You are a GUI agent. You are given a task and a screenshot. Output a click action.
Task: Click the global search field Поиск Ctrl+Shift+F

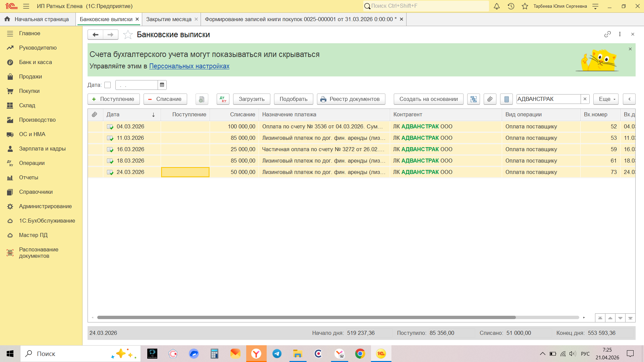coord(426,6)
